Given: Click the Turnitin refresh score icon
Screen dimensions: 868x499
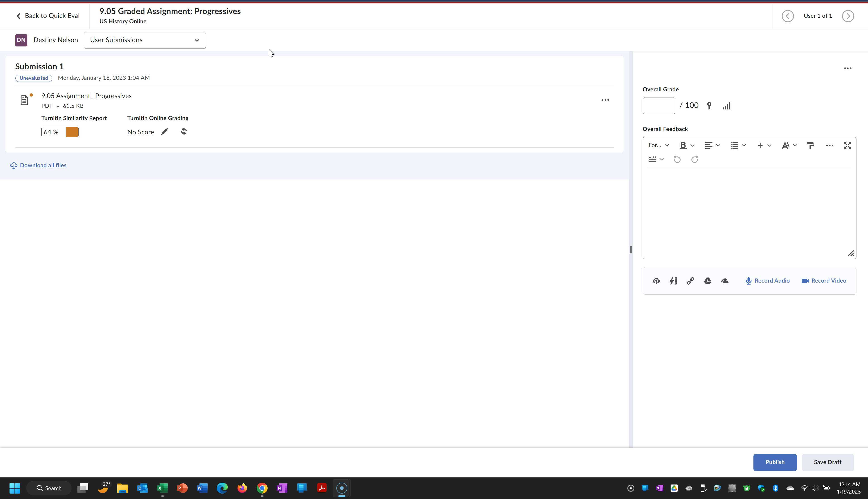Looking at the screenshot, I should tap(184, 132).
